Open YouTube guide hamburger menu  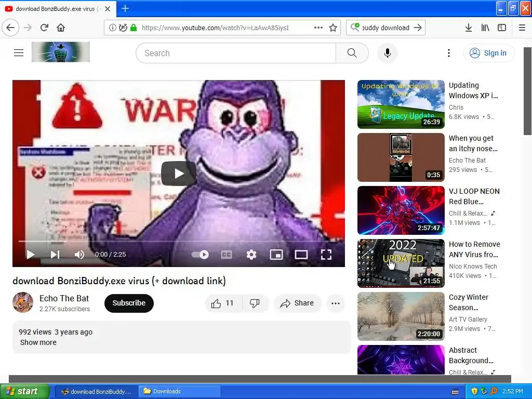tap(19, 52)
